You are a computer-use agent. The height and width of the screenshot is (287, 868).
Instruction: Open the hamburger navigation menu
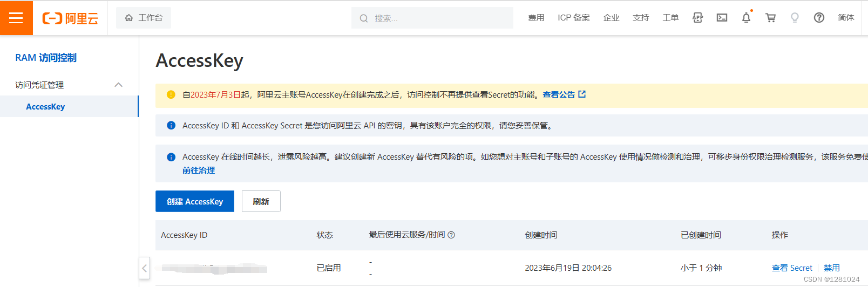(16, 18)
